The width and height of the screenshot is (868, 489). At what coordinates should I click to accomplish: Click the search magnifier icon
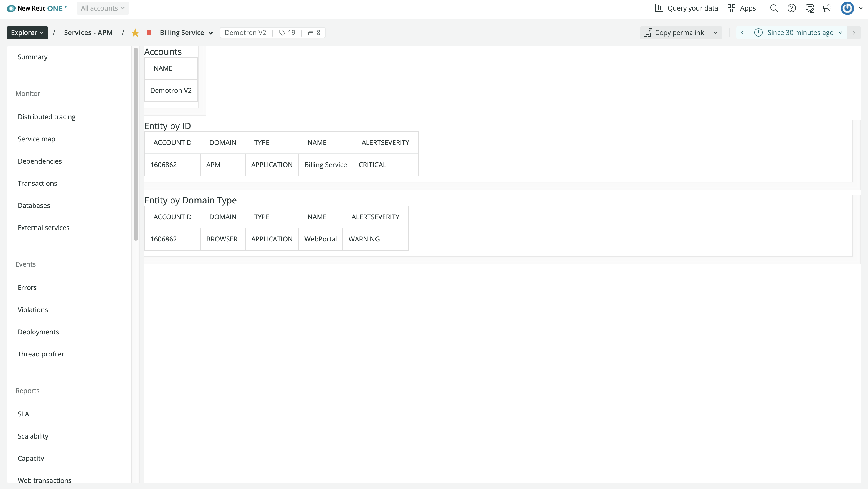(774, 8)
